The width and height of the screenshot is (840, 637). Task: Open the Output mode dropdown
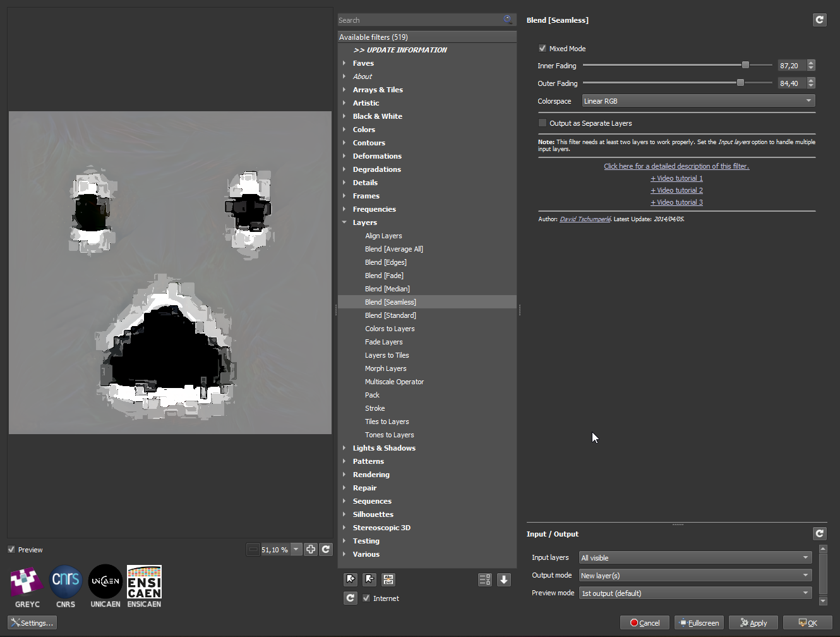click(695, 575)
